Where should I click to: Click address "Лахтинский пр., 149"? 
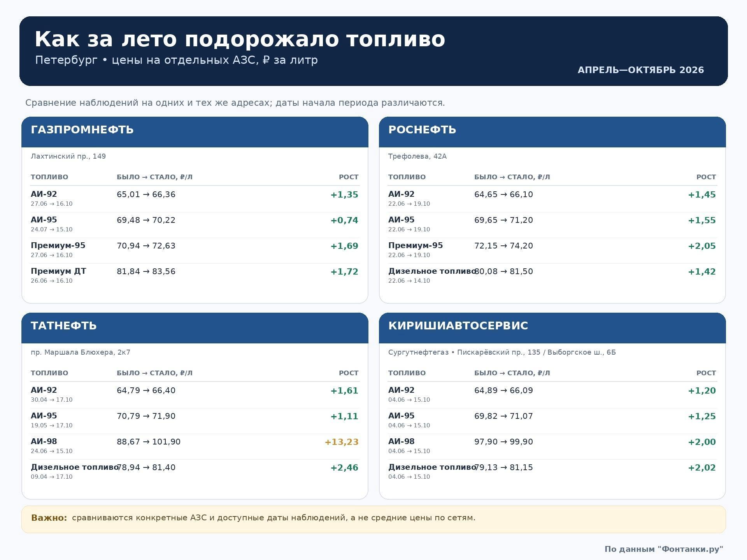click(x=68, y=156)
